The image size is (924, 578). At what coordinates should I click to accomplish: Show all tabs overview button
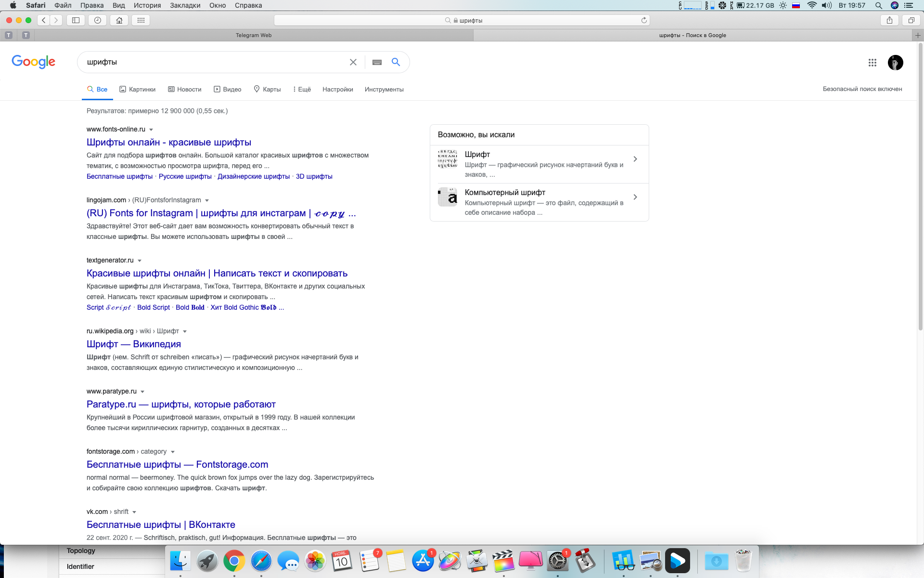tap(911, 20)
